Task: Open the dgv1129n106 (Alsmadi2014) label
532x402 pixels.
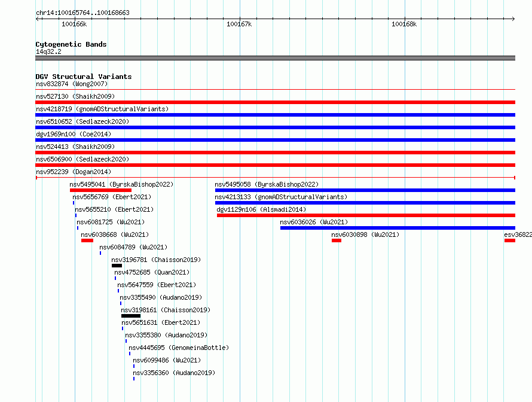Action: tap(261, 209)
